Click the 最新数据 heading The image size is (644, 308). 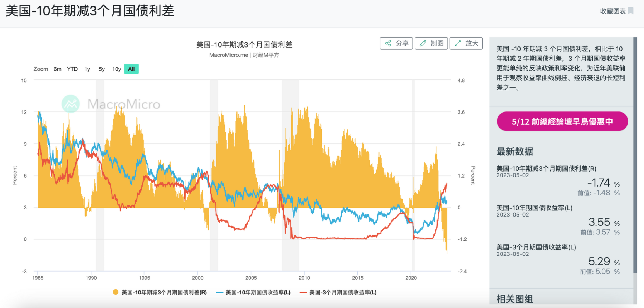tap(515, 151)
